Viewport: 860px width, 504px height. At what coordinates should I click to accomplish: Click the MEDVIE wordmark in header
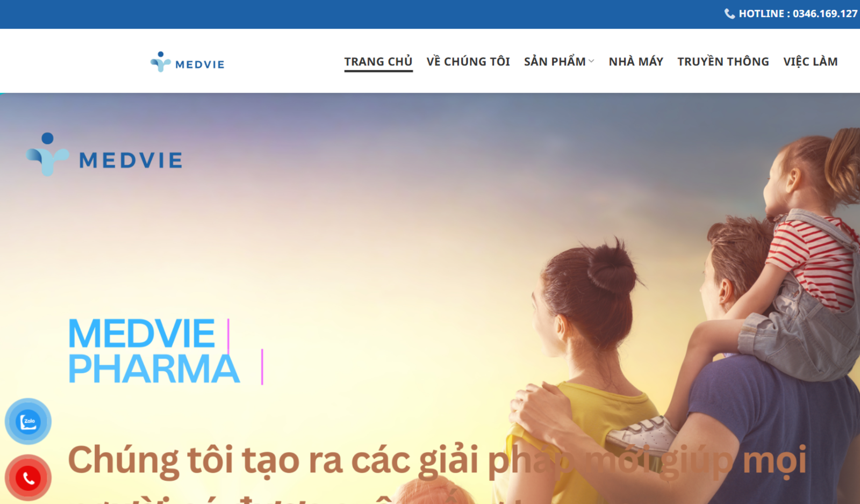point(200,64)
